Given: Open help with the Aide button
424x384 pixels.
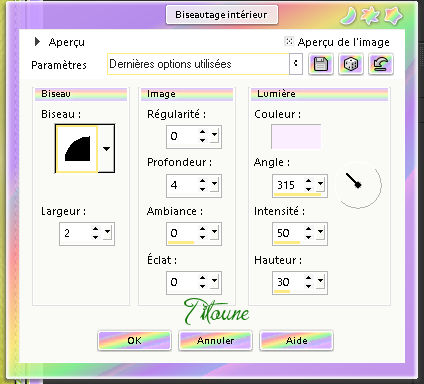Looking at the screenshot, I should [x=296, y=340].
